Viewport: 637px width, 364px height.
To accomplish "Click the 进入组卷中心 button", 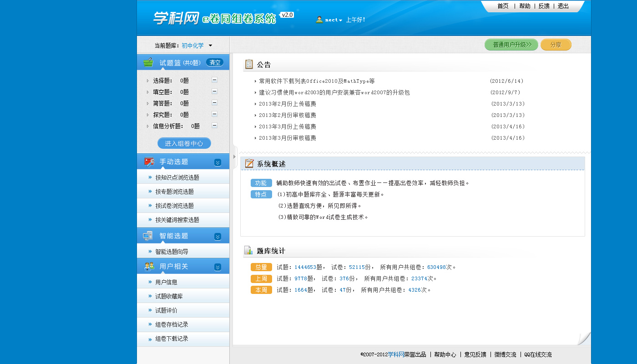I will click(x=184, y=143).
